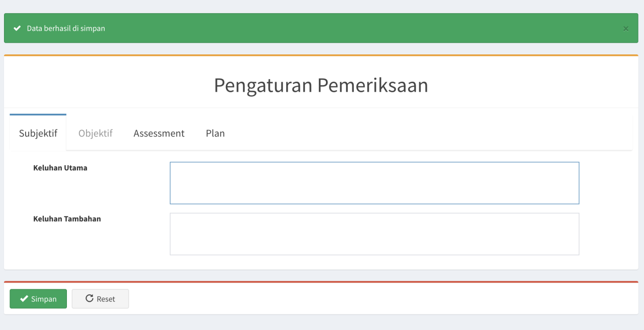Focus the Keluhan Tambahan text area
Image resolution: width=644 pixels, height=330 pixels.
pyautogui.click(x=374, y=234)
